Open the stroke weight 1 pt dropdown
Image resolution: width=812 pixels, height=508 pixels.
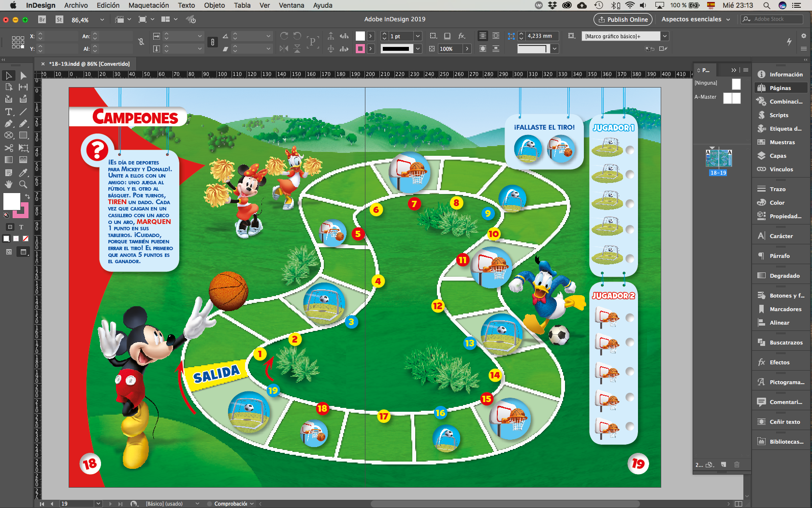pos(418,36)
